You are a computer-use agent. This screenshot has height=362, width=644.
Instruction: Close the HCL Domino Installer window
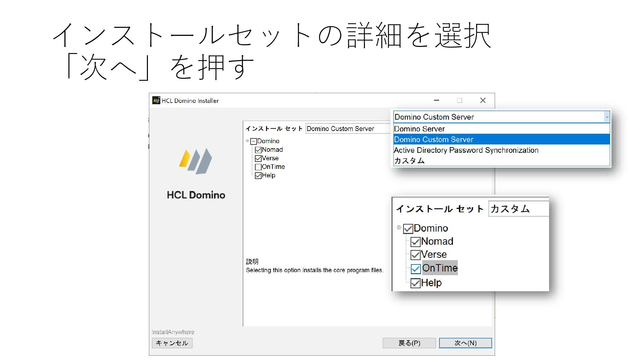(x=483, y=101)
